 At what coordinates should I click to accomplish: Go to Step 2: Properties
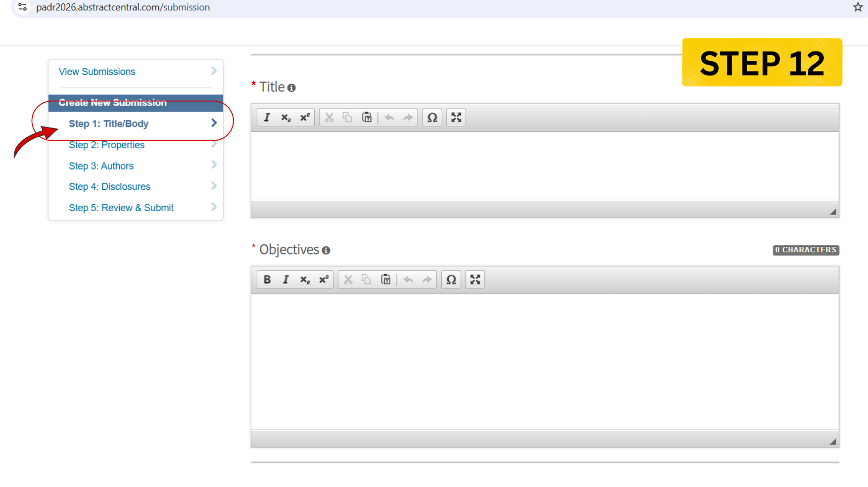click(x=107, y=145)
